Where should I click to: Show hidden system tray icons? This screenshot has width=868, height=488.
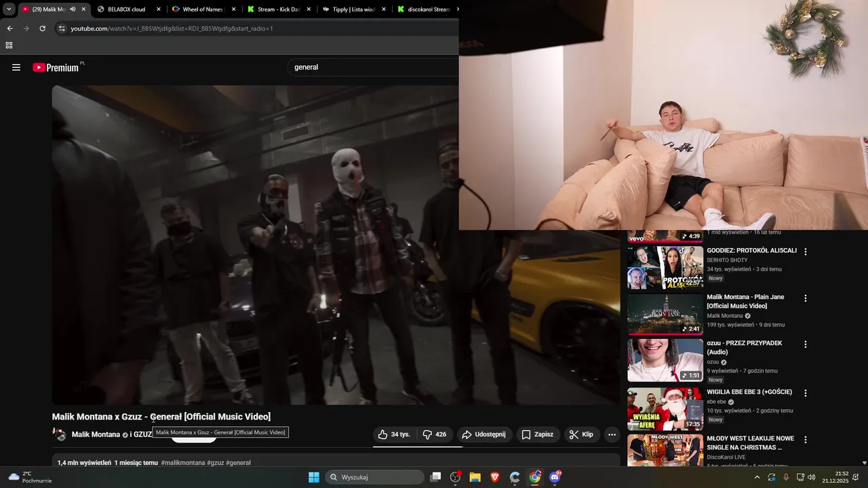tap(757, 477)
